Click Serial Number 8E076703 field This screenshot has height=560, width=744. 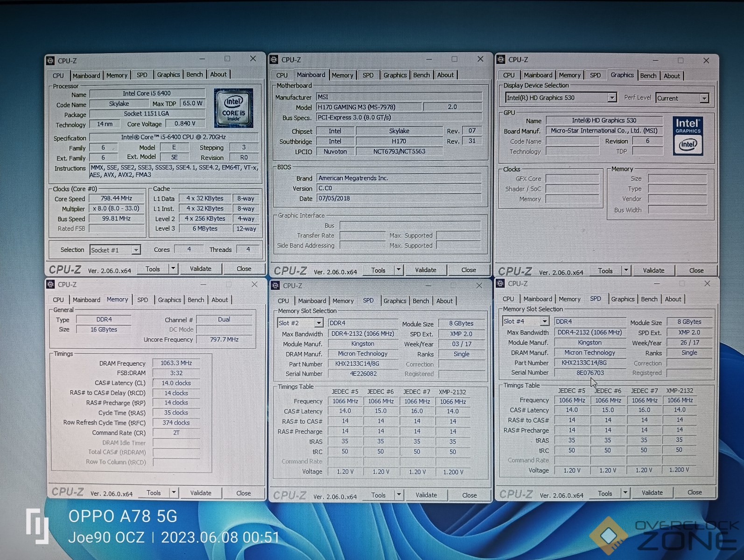click(x=590, y=373)
